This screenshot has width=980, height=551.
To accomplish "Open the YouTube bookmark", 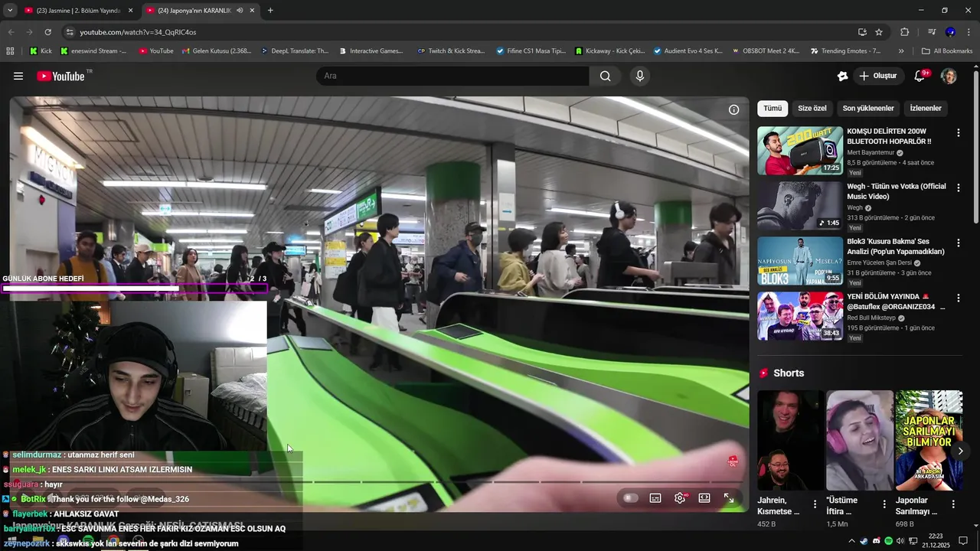I will coord(156,51).
